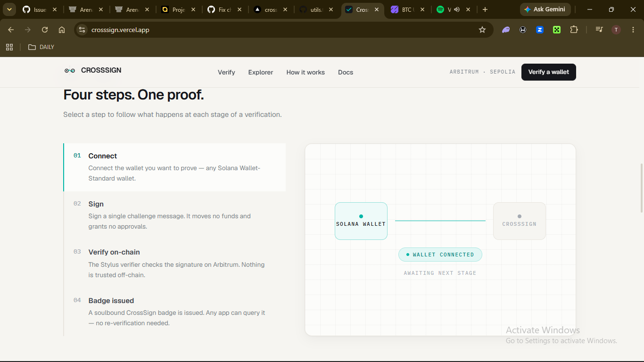Click the Solana Wallet node in diagram
Screen dimensions: 644x362
[x=361, y=221]
